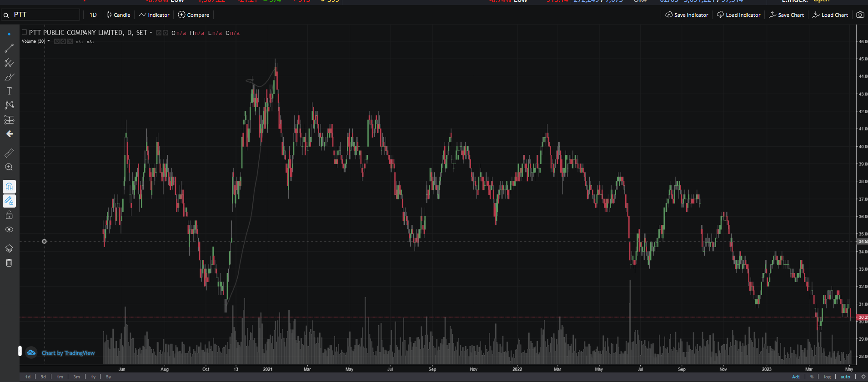Click the trash remove drawings icon

9,263
